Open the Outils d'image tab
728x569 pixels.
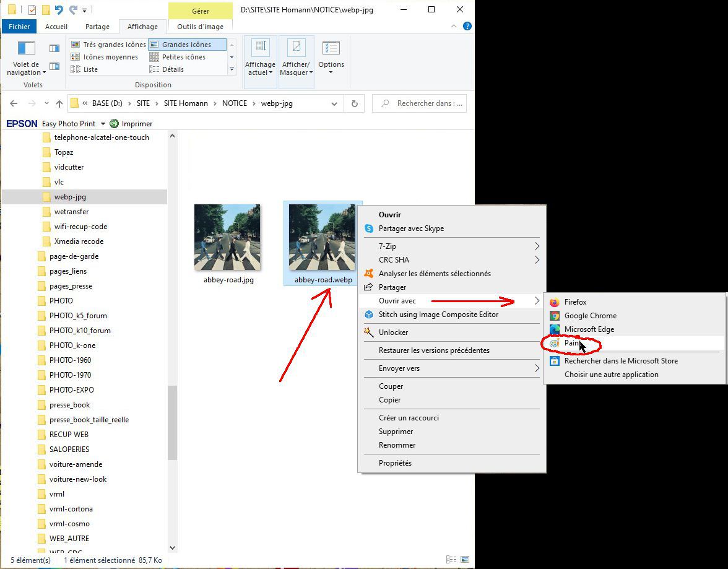[x=200, y=27]
